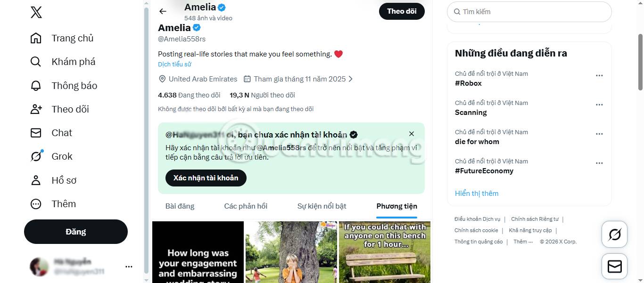Click the Tìm kiếm search field
Viewport: 644px width, 283px height.
click(x=533, y=12)
